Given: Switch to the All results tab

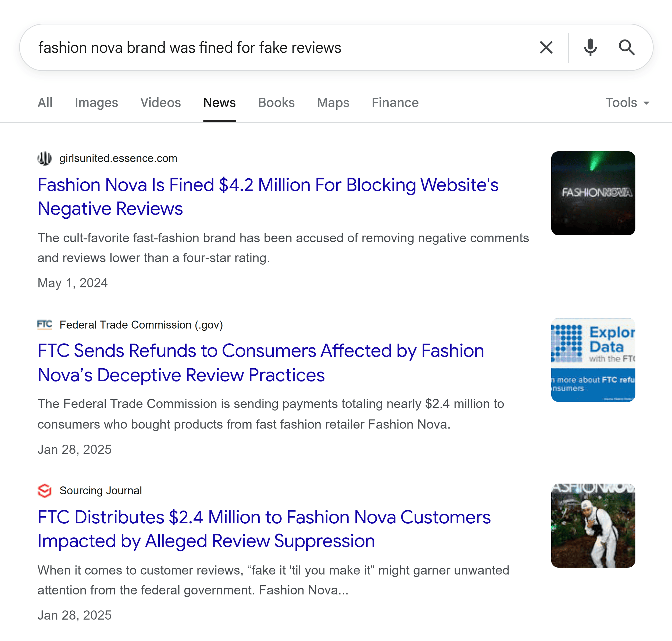Looking at the screenshot, I should coord(45,103).
